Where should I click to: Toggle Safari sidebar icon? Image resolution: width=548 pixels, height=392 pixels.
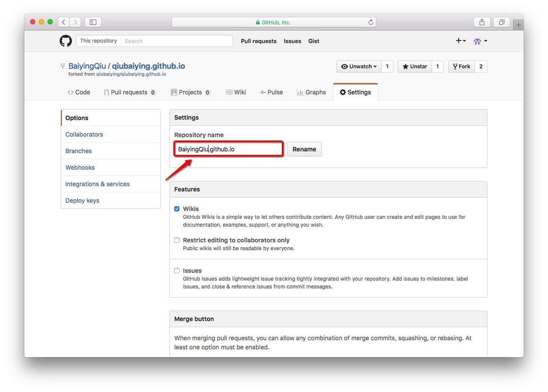[x=93, y=22]
